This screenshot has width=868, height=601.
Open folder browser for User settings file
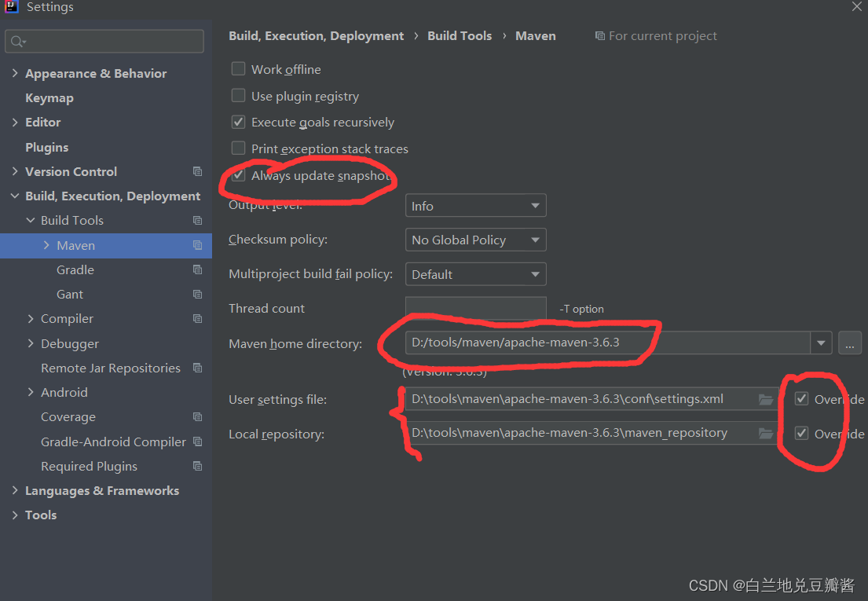pyautogui.click(x=766, y=400)
